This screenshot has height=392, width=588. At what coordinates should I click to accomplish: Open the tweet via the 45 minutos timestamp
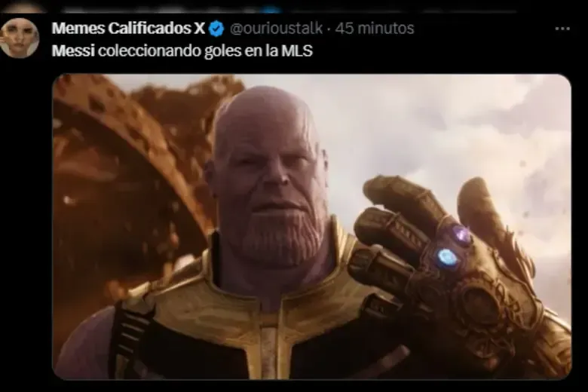click(375, 29)
